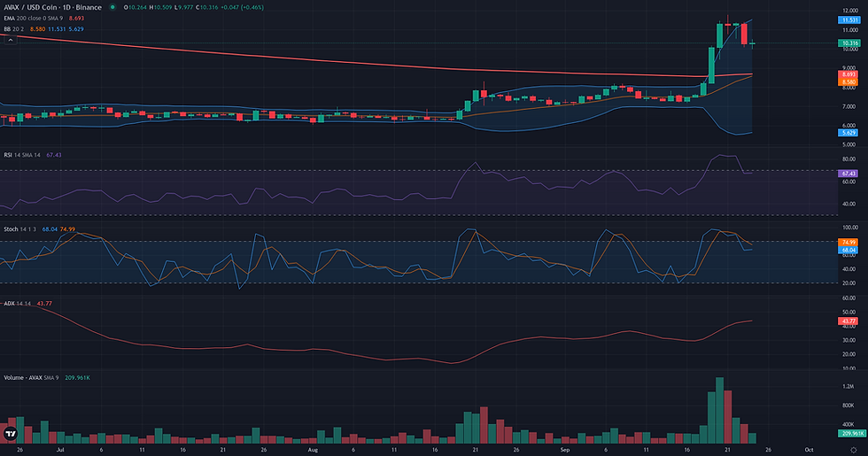Click the volume label 209.961K on the axis
This screenshot has width=868, height=456.
[x=851, y=433]
